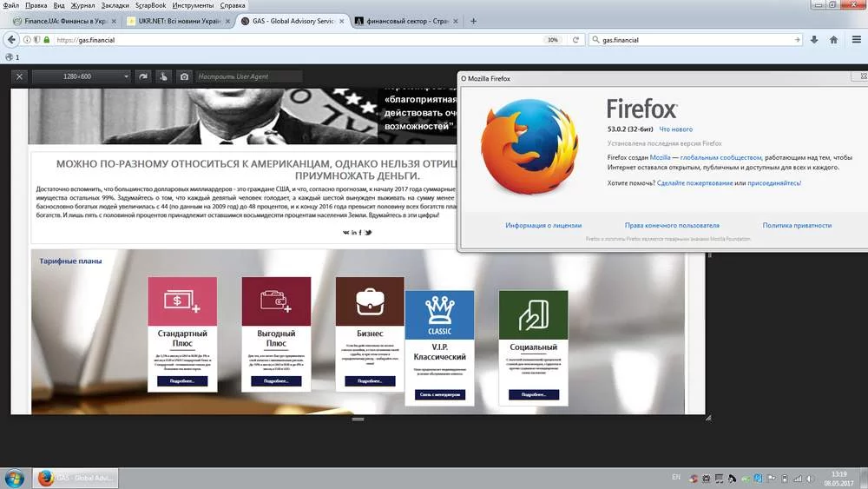The height and width of the screenshot is (489, 868).
Task: Open the Mozilla link in About dialog
Action: [660, 157]
